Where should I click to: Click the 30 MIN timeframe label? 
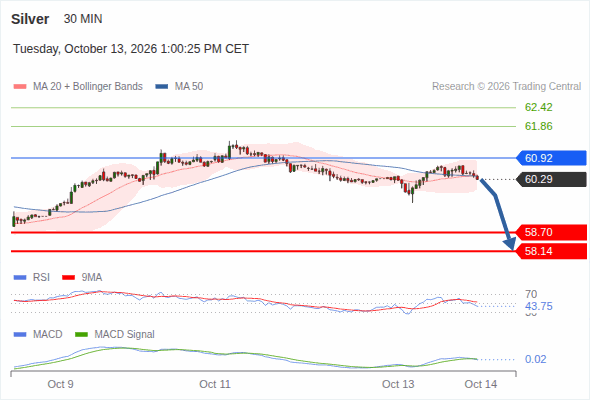click(x=83, y=19)
